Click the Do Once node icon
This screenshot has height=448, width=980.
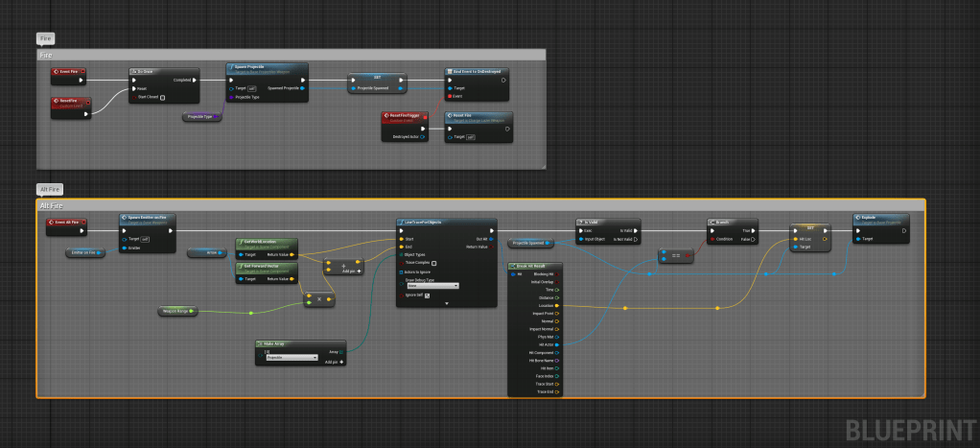(133, 72)
